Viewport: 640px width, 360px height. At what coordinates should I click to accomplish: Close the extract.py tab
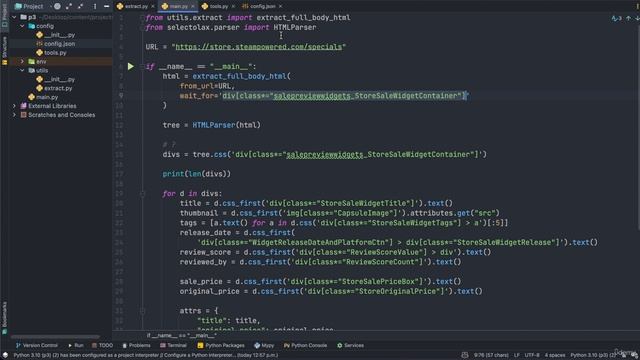pyautogui.click(x=153, y=7)
